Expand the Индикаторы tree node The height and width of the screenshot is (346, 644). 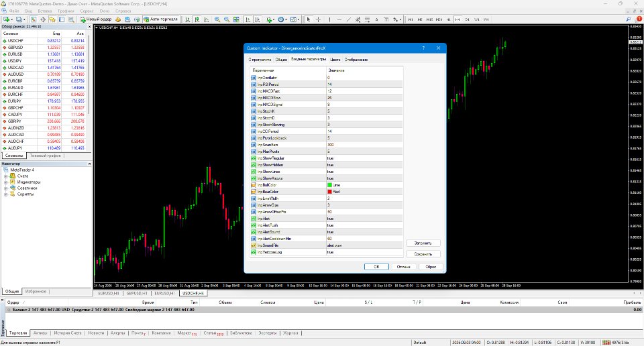click(6, 182)
